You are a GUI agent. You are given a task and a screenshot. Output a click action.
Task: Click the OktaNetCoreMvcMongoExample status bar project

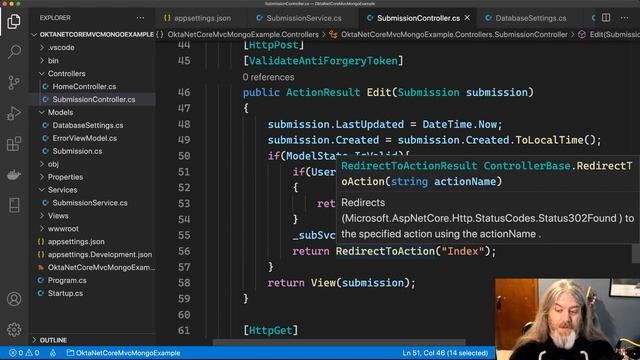click(x=123, y=353)
